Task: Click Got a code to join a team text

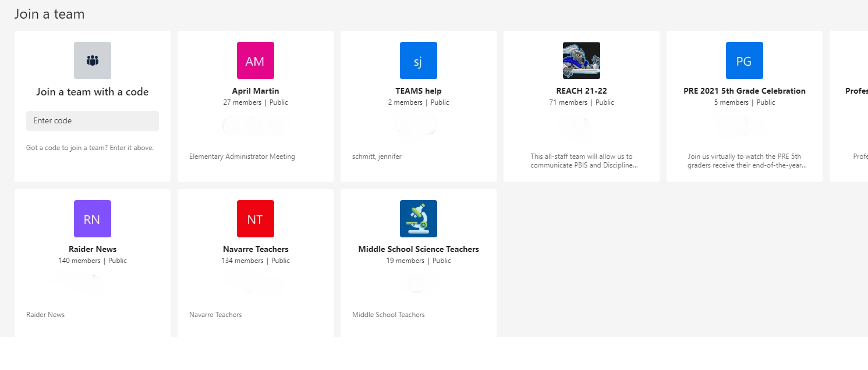Action: 90,148
